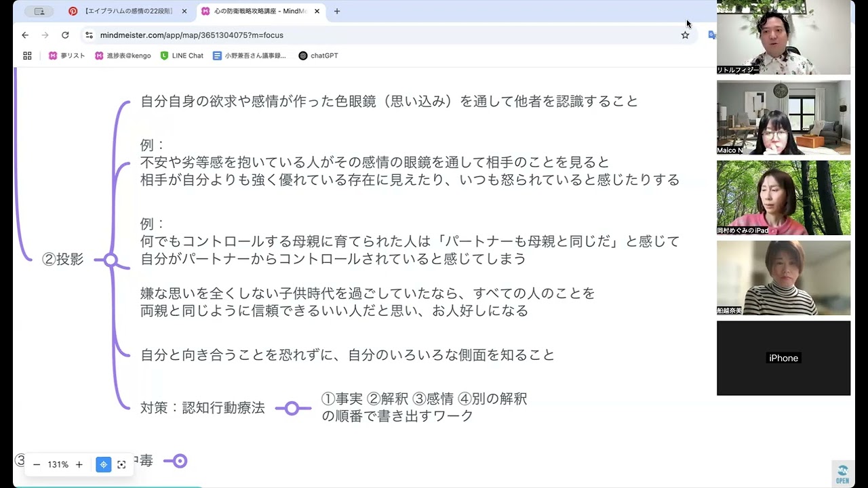Reload the MindMeister page
The height and width of the screenshot is (488, 868).
[65, 35]
